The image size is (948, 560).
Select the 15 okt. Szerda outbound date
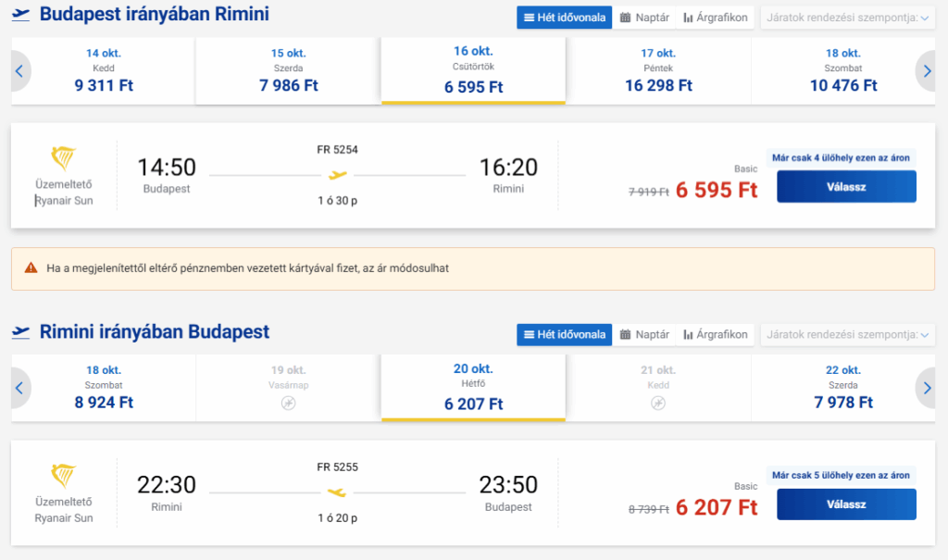click(288, 70)
